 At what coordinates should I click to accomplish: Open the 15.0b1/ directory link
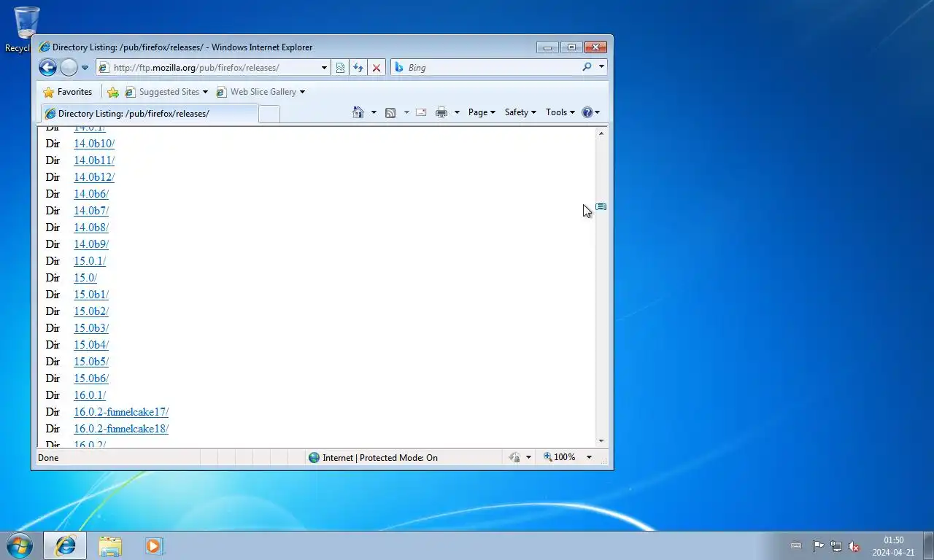(x=91, y=295)
